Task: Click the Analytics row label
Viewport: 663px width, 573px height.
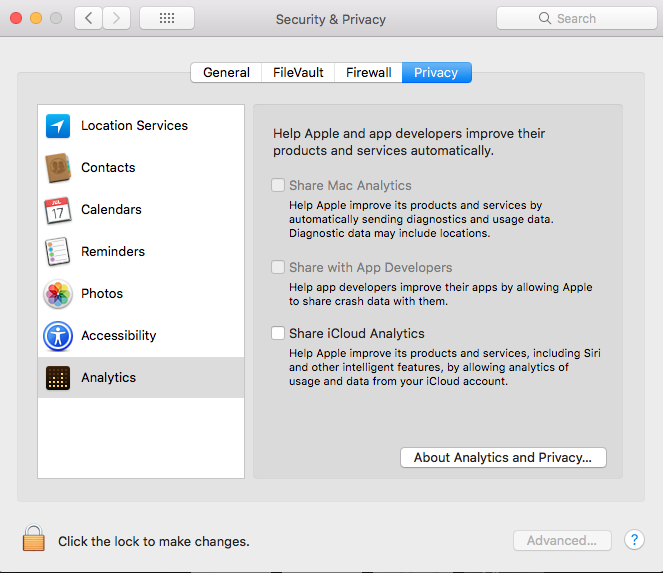Action: (x=108, y=378)
